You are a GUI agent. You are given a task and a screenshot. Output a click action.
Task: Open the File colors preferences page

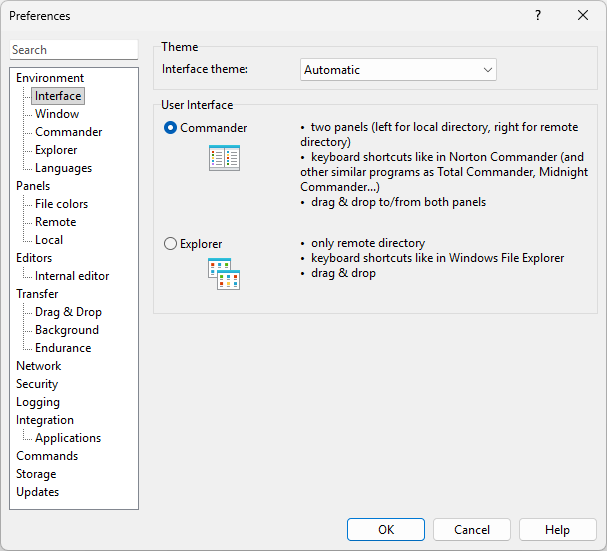(61, 204)
